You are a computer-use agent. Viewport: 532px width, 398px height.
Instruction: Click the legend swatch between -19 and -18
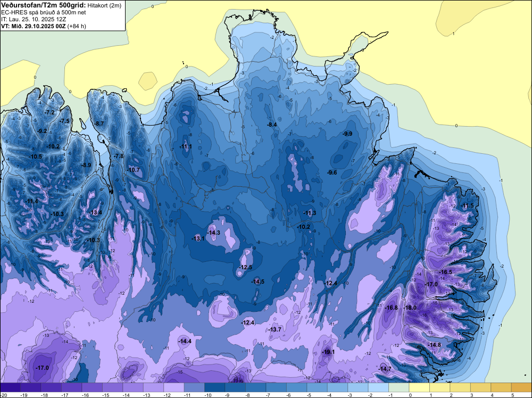tap(30, 387)
